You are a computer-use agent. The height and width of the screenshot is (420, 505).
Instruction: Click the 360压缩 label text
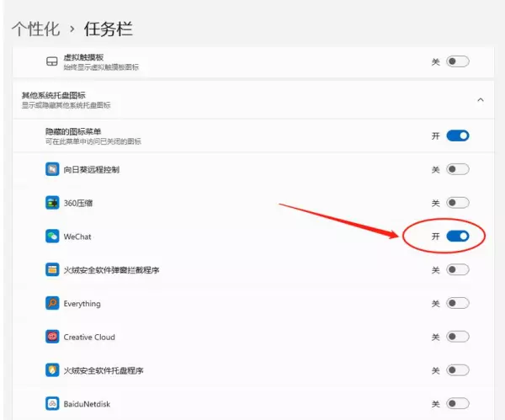[78, 203]
